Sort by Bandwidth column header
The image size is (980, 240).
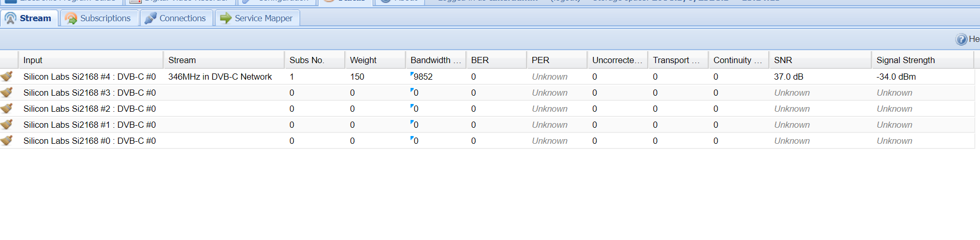436,60
